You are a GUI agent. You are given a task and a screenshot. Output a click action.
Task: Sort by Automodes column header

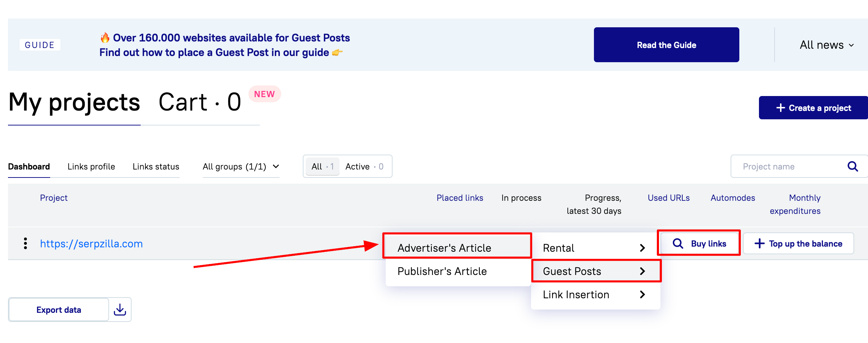coord(733,198)
